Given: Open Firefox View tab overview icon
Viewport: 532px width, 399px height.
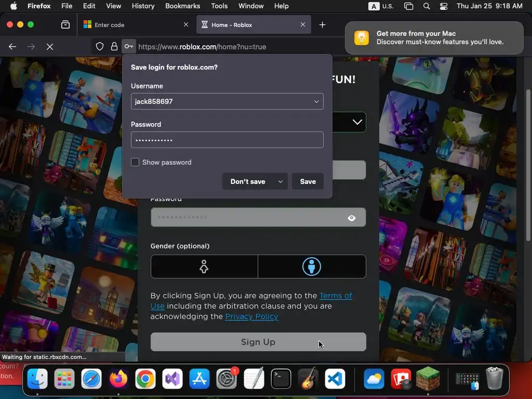Looking at the screenshot, I should point(65,24).
